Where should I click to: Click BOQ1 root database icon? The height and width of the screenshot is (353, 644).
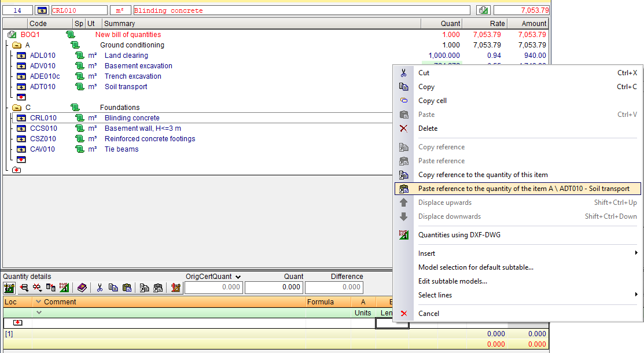pyautogui.click(x=12, y=35)
